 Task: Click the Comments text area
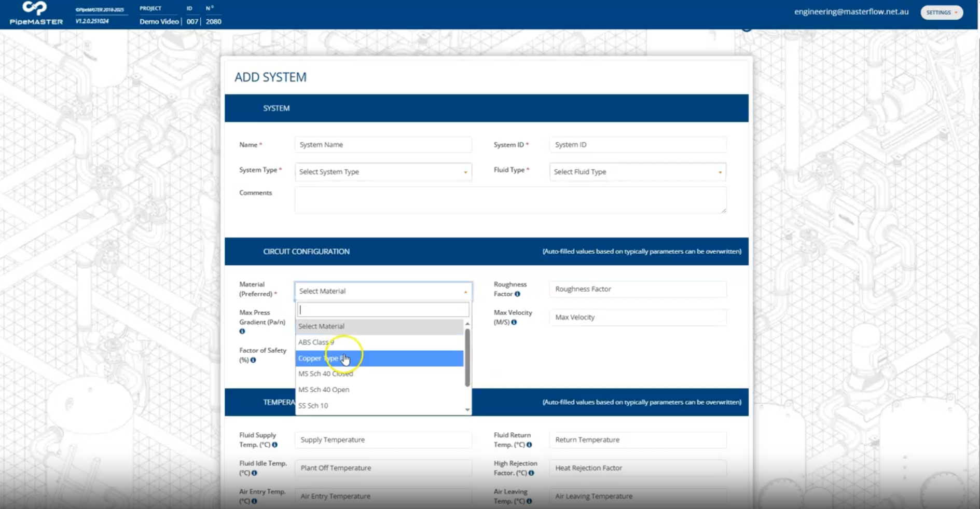[510, 200]
